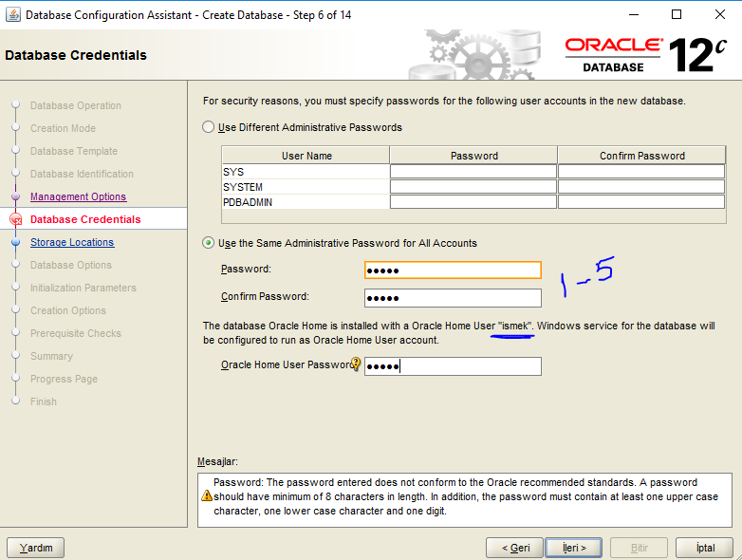Click the Oracle Database 12c logo
Image resolution: width=742 pixels, height=560 pixels.
(x=645, y=55)
